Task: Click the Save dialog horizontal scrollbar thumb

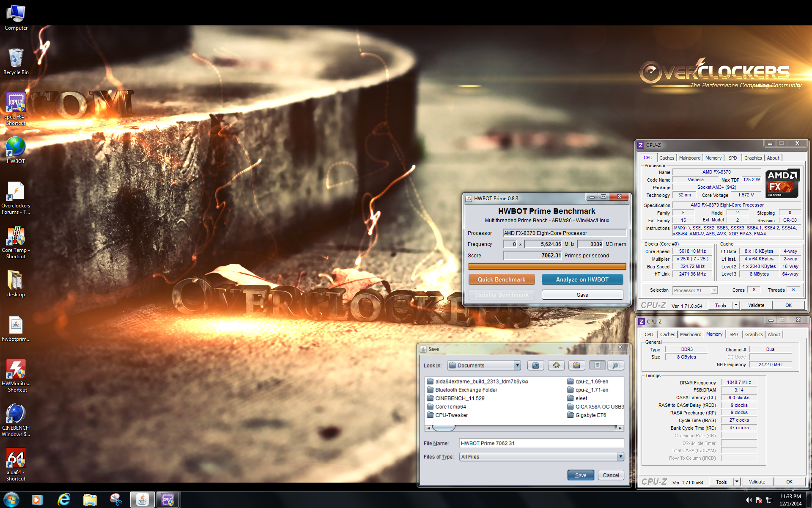Action: pyautogui.click(x=444, y=428)
